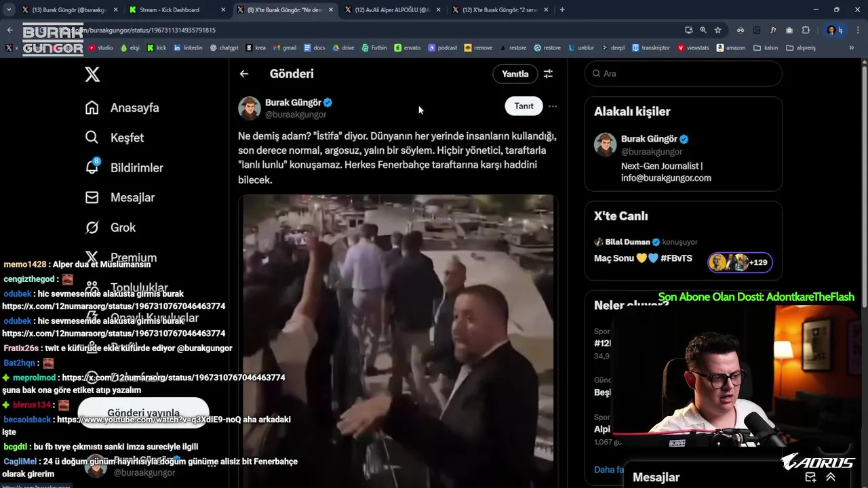
Task: Click the X logo in sidebar
Action: (92, 75)
